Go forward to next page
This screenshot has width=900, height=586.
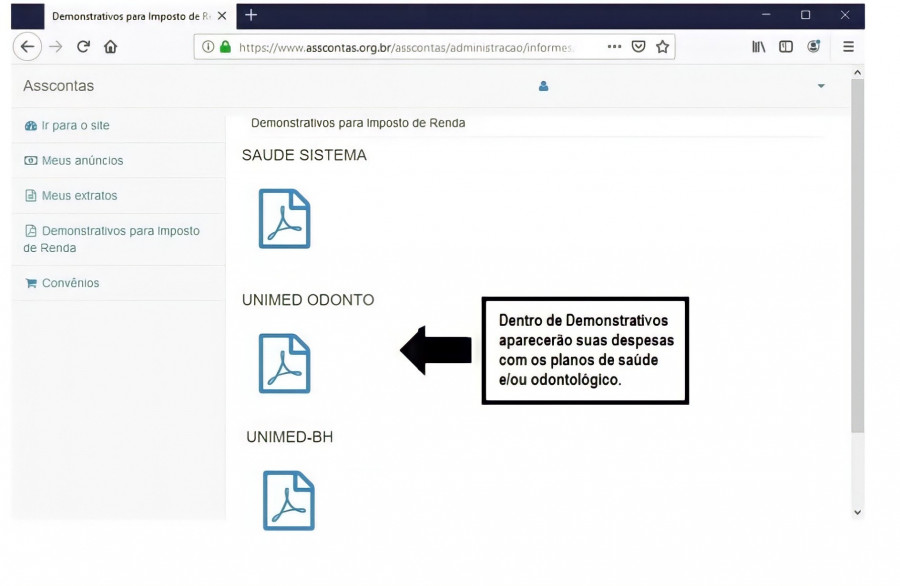(56, 46)
